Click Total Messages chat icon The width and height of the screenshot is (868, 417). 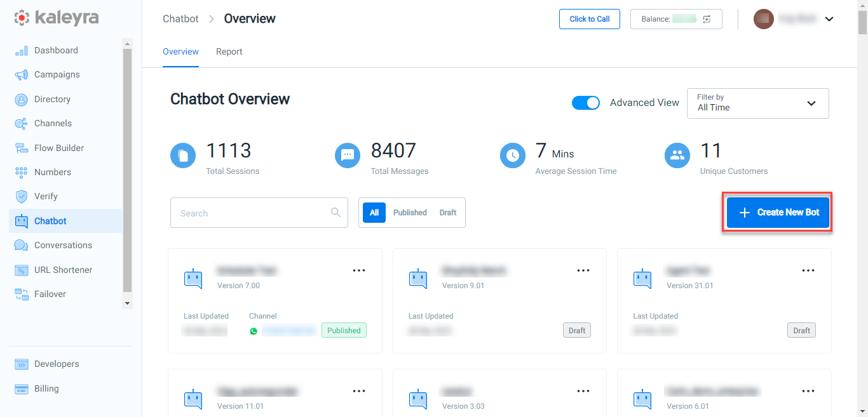click(348, 156)
